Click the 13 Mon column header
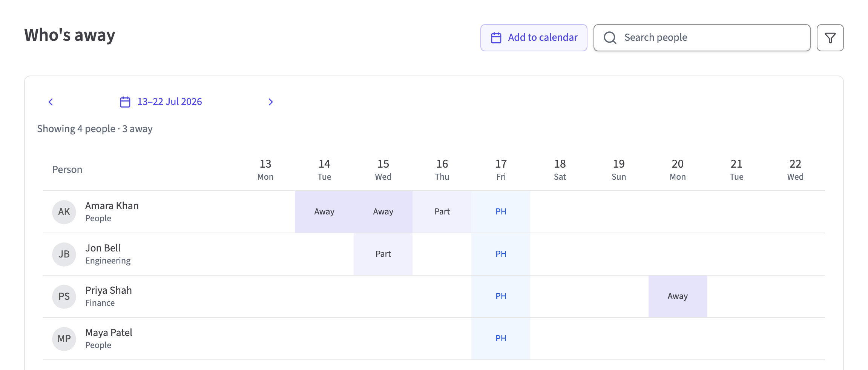Screen dimensions: 868x370 pyautogui.click(x=265, y=170)
